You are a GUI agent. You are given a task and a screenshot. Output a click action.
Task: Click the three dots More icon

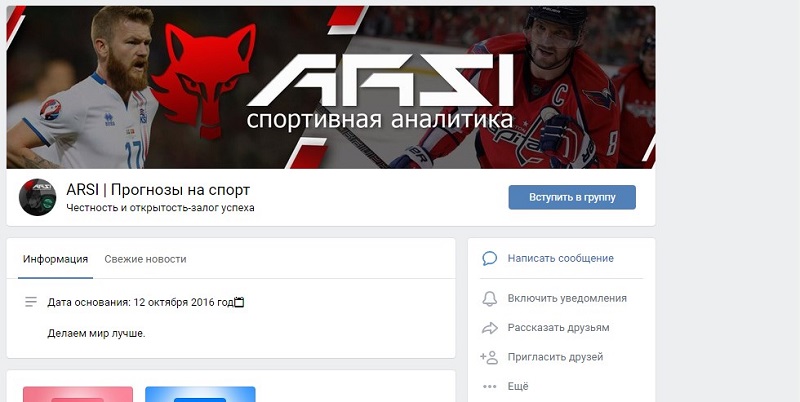[x=489, y=387]
